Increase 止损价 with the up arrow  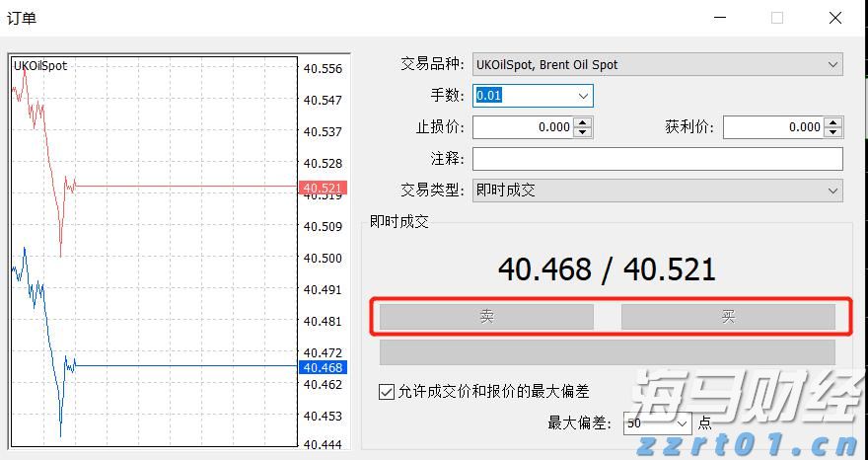click(583, 122)
